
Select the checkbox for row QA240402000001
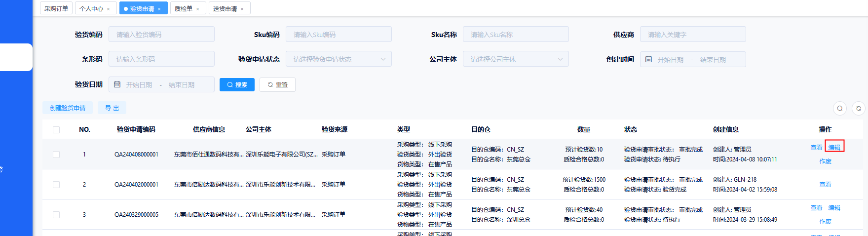[x=56, y=185]
